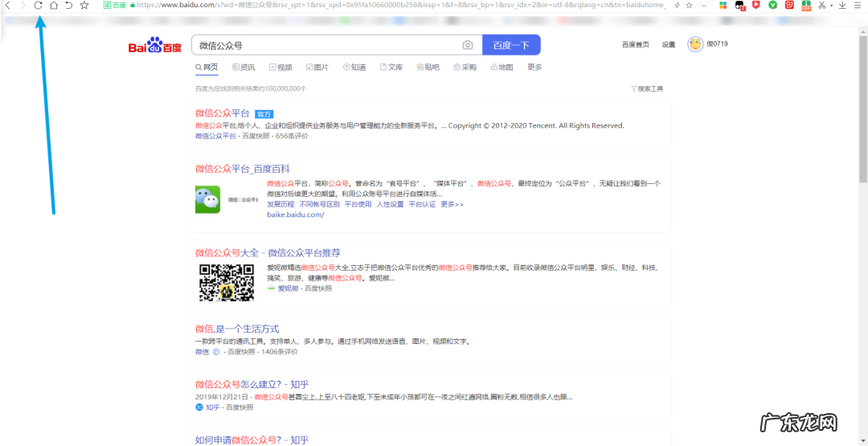Viewport: 868px width, 446px height.
Task: Click the 1406条评价 reviews link
Action: [280, 351]
